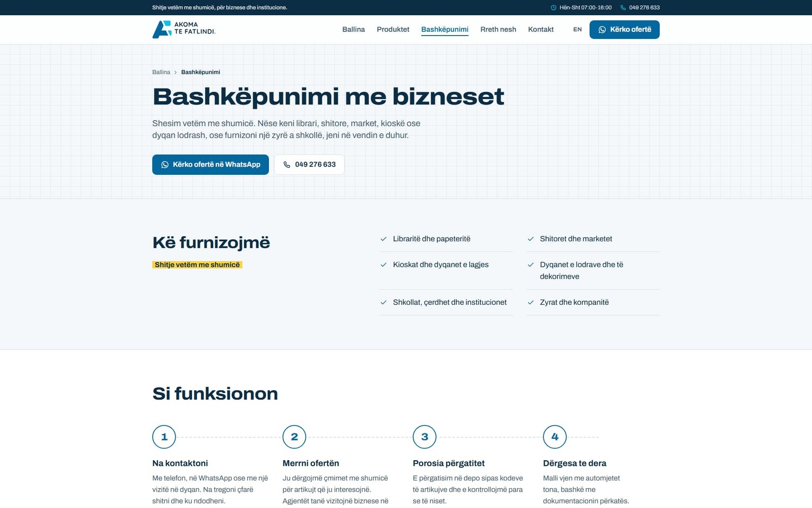
Task: Click the Akoma Te Fatlindi logo
Action: (x=184, y=29)
